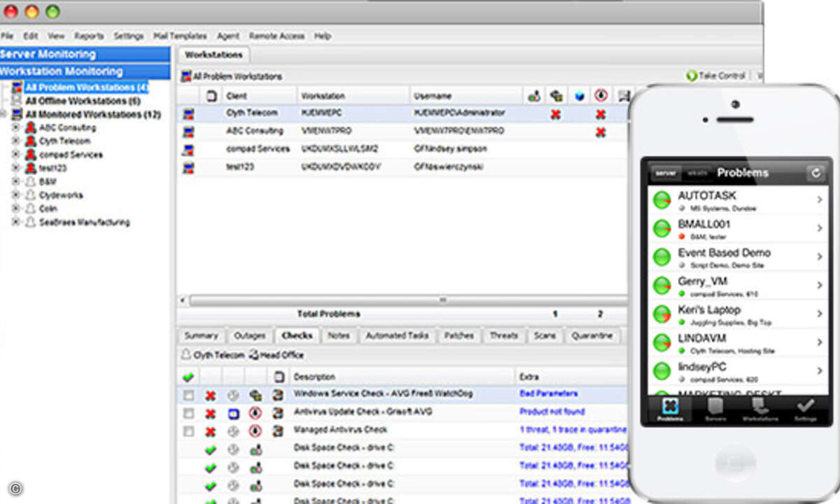
Task: Expand the SeaBraes Manufacturing tree node
Action: 16,223
